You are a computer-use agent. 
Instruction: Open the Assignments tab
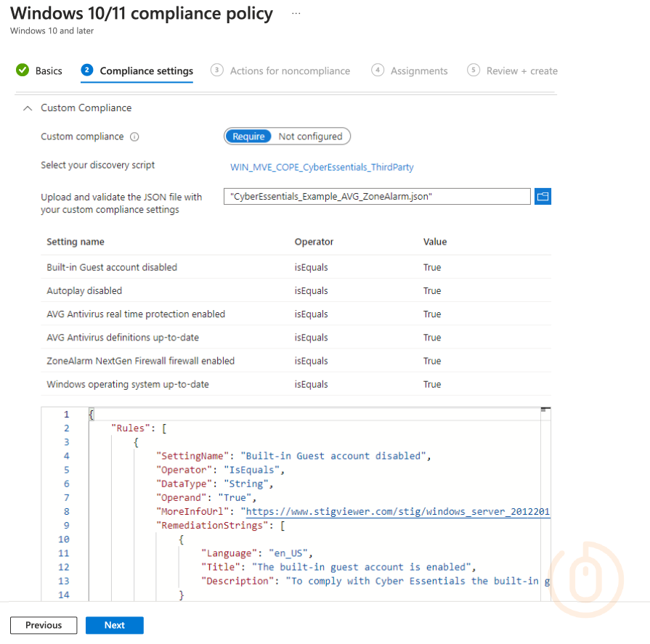pos(419,71)
